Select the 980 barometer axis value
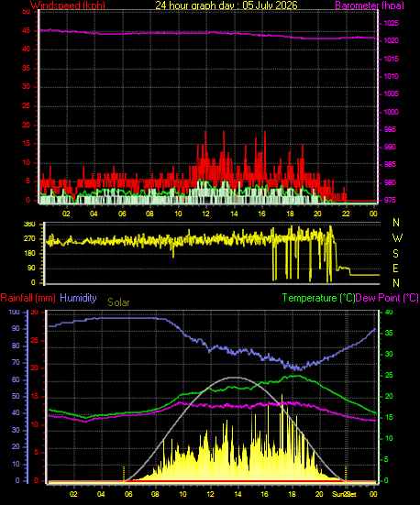 [390, 182]
